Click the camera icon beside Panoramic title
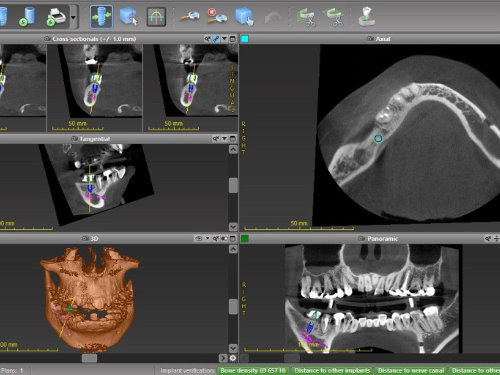 361,239
